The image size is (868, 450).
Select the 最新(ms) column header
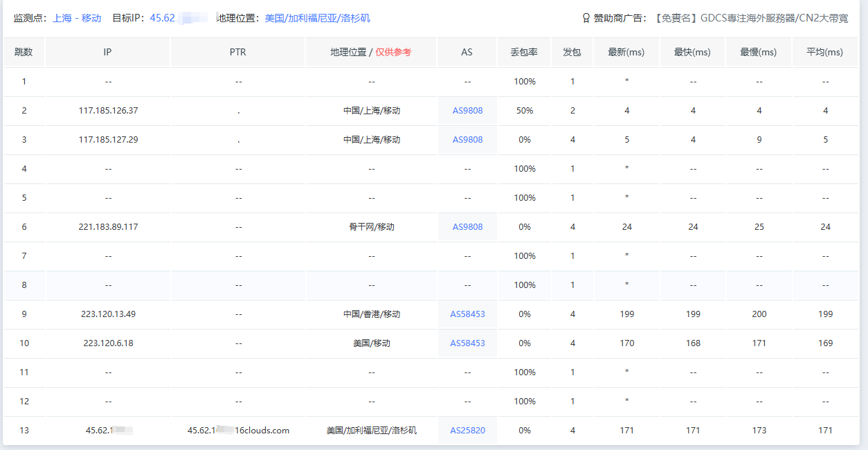click(626, 53)
